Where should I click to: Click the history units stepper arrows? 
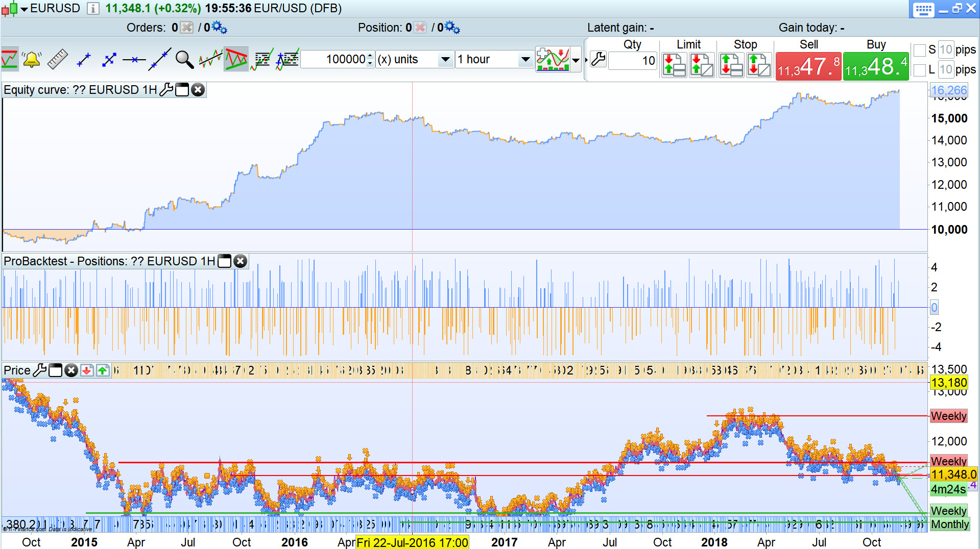pos(371,59)
